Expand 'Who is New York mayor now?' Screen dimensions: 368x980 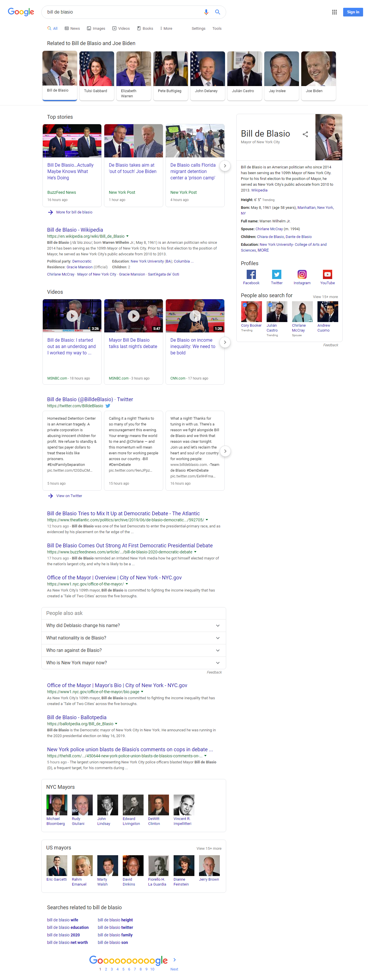tap(133, 663)
